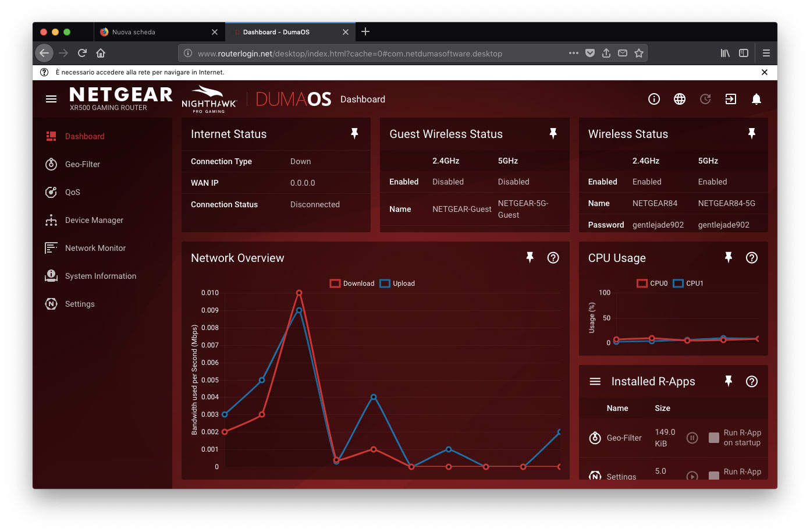Click Connection Status value Disconnected

point(315,204)
